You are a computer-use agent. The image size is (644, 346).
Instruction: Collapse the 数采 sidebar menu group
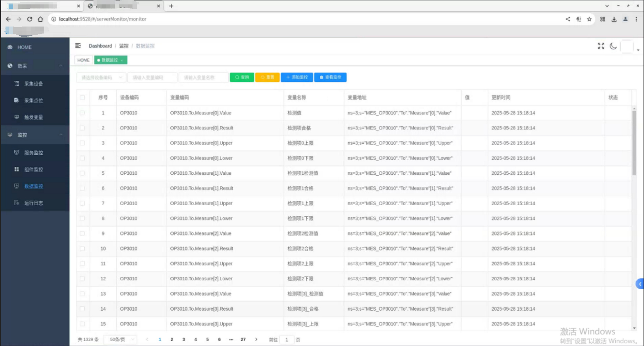tap(35, 66)
